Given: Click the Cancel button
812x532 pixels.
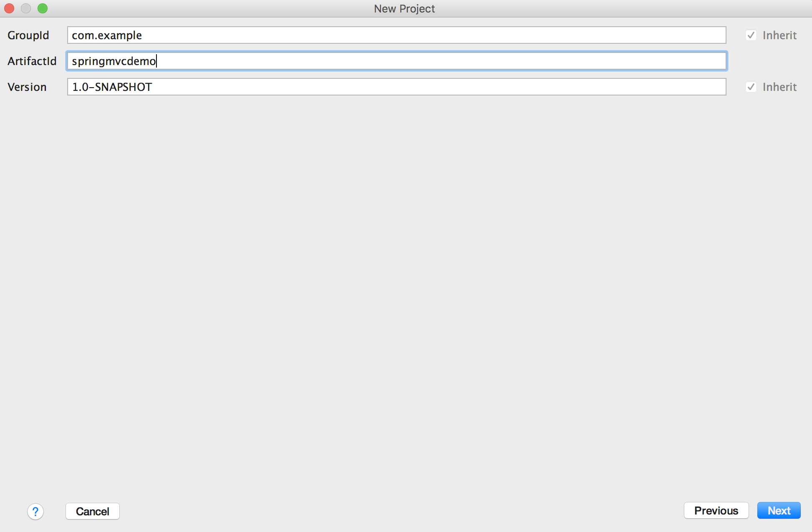Looking at the screenshot, I should pyautogui.click(x=92, y=511).
